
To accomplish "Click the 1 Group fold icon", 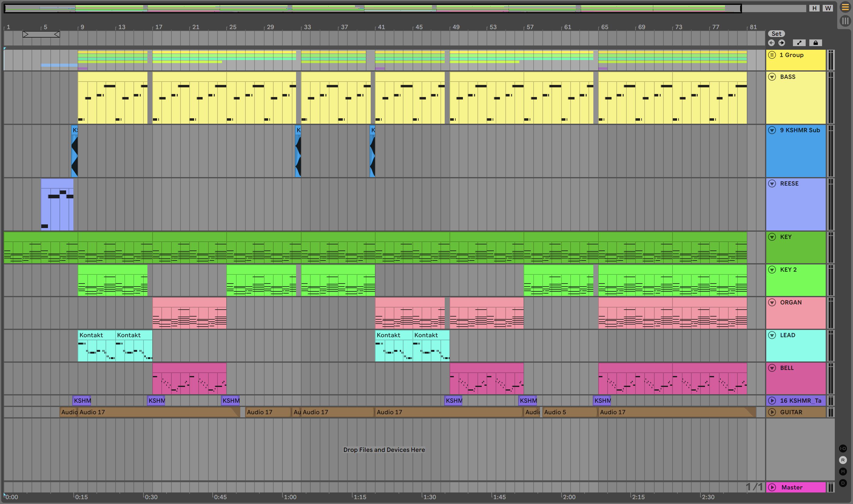I will click(772, 55).
